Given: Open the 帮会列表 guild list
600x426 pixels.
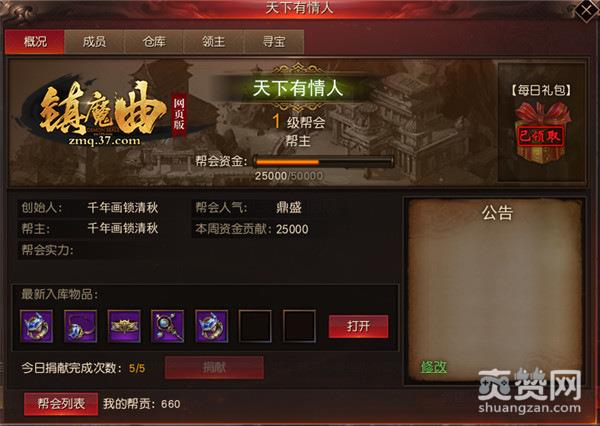Looking at the screenshot, I should point(61,404).
